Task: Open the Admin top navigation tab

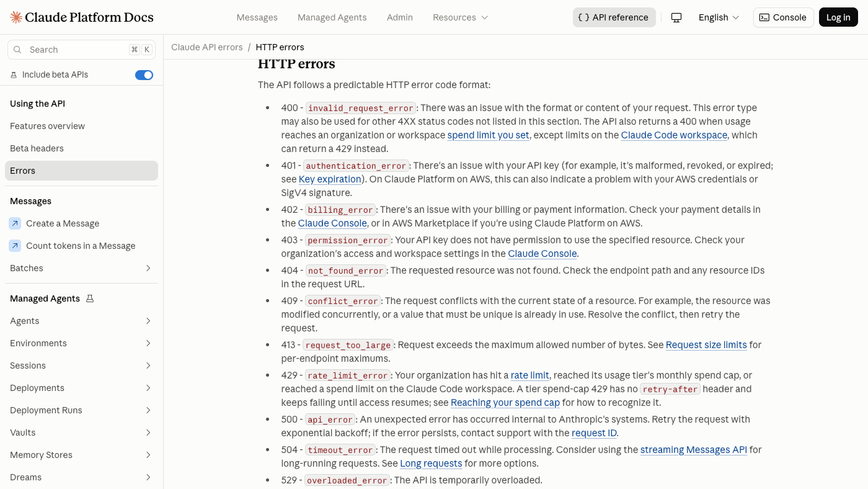Action: tap(400, 17)
